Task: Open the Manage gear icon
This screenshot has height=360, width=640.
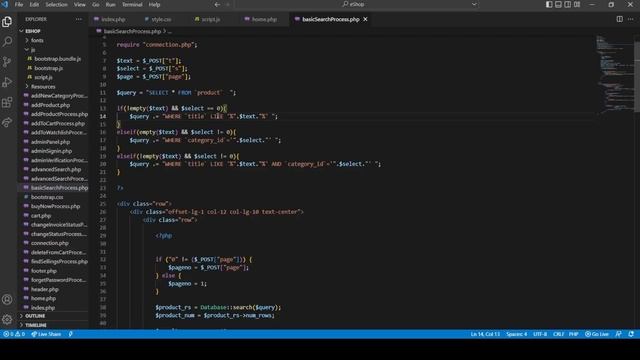Action: pos(7,319)
